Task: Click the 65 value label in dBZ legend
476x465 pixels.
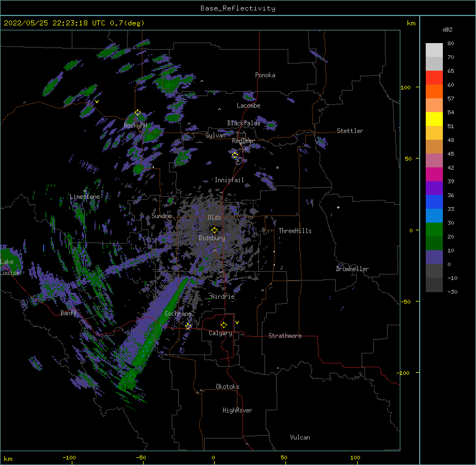Action: [x=451, y=71]
